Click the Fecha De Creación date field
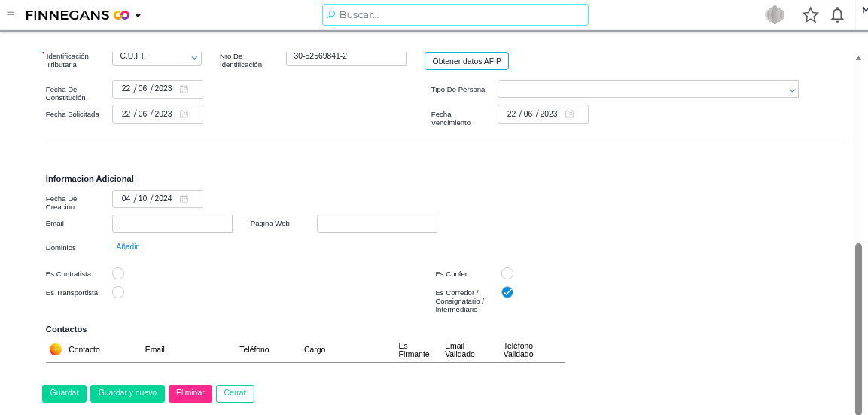This screenshot has height=415, width=868. 157,199
